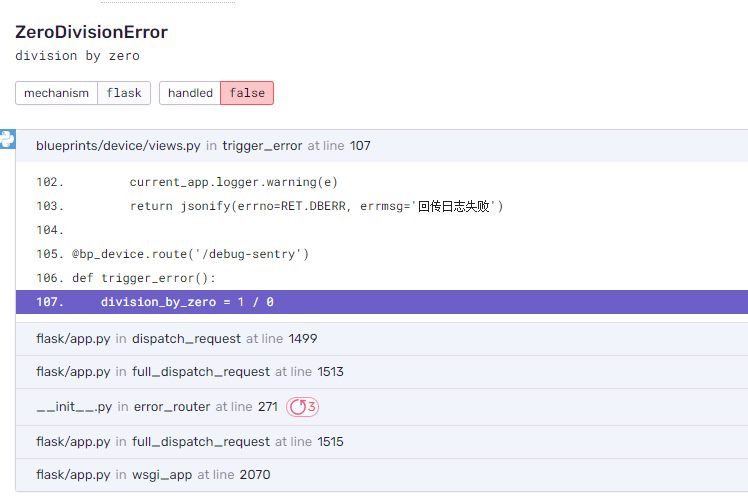The width and height of the screenshot is (748, 501).
Task: Select the flask tag value
Action: [x=124, y=93]
